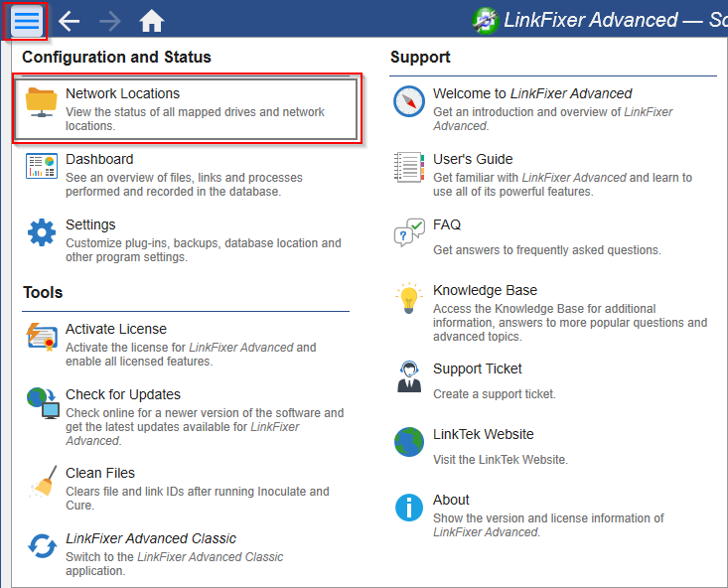Click the Knowledge Base lightbulb icon

(408, 298)
